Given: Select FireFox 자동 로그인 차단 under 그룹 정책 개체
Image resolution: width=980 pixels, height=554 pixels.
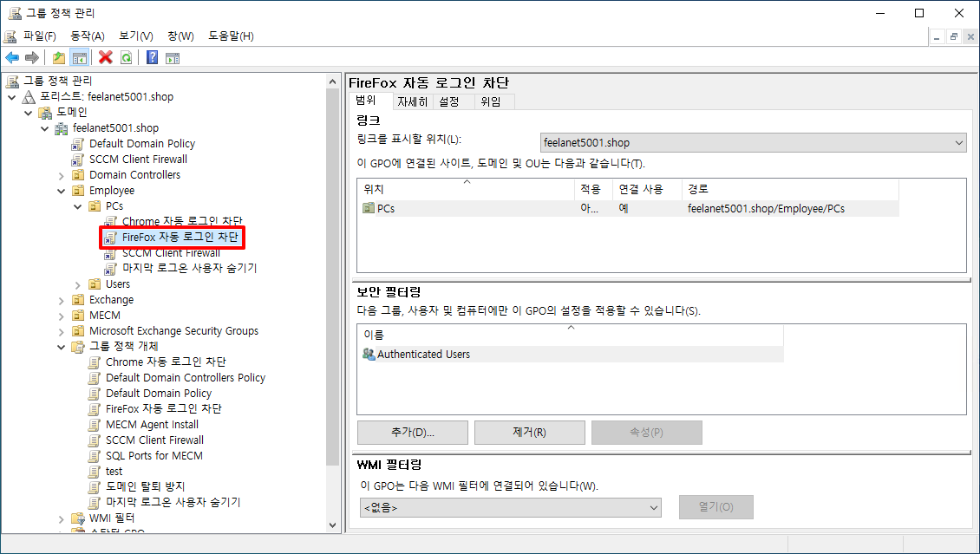Looking at the screenshot, I should [x=164, y=409].
